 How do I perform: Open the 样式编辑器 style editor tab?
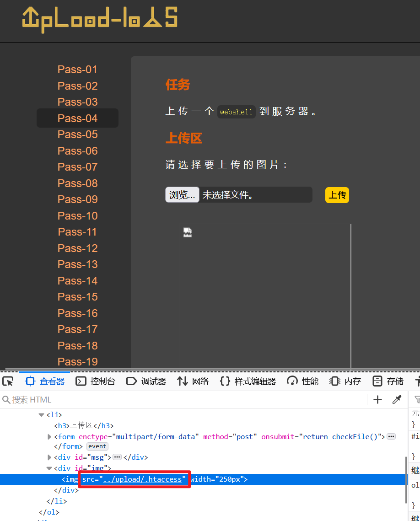[248, 381]
